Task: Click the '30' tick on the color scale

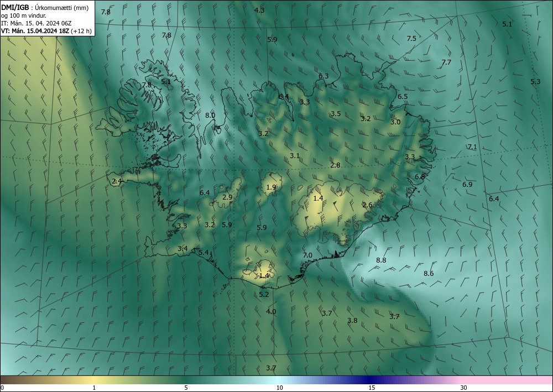Action: click(x=464, y=388)
